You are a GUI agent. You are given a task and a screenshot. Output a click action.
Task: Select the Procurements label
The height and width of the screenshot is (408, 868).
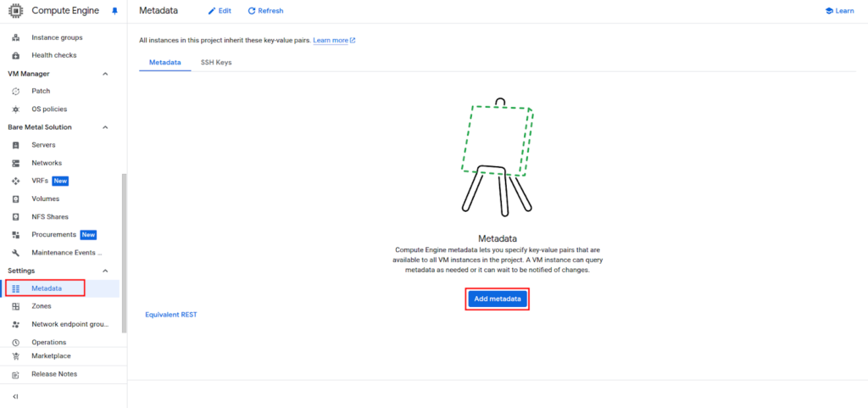point(53,235)
